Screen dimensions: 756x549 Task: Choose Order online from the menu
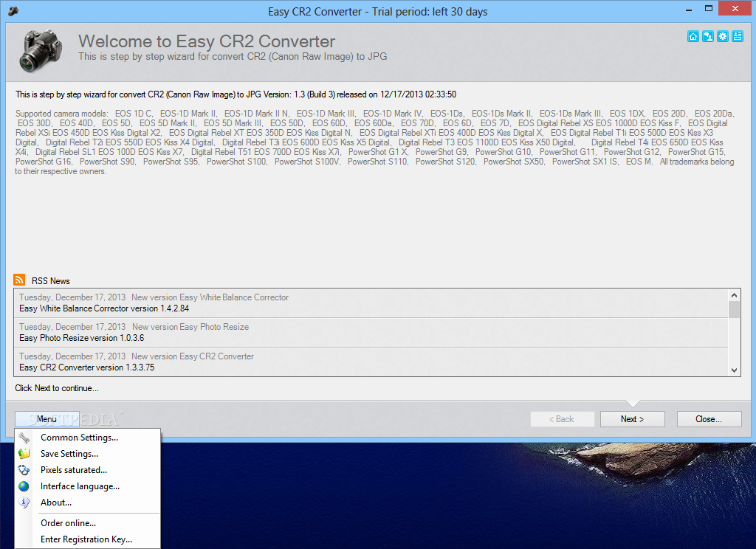tap(87, 523)
